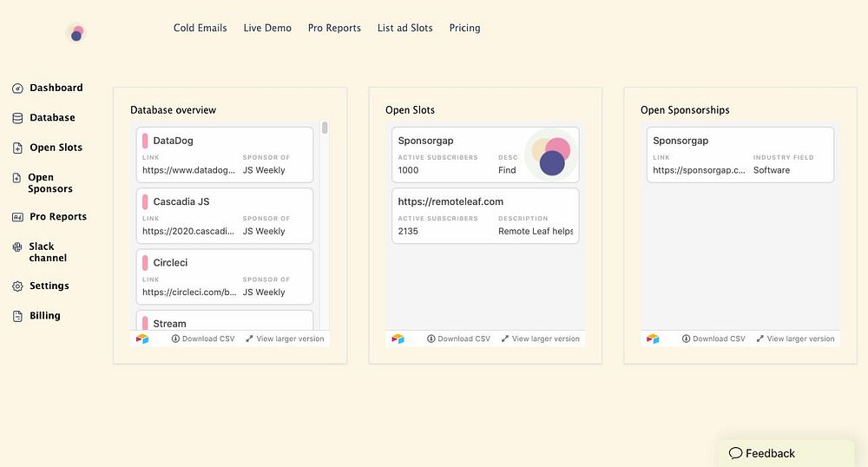View larger version of Open Slots
Viewport: 868px width, 467px height.
[x=540, y=339]
